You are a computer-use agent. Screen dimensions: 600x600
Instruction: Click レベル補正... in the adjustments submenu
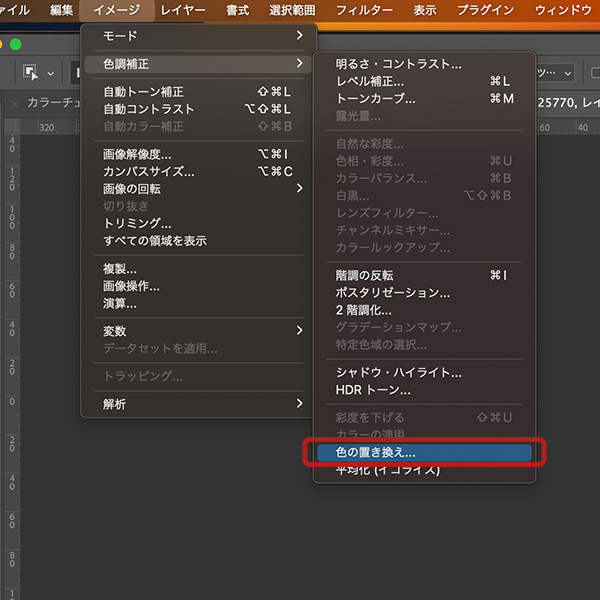[x=370, y=81]
